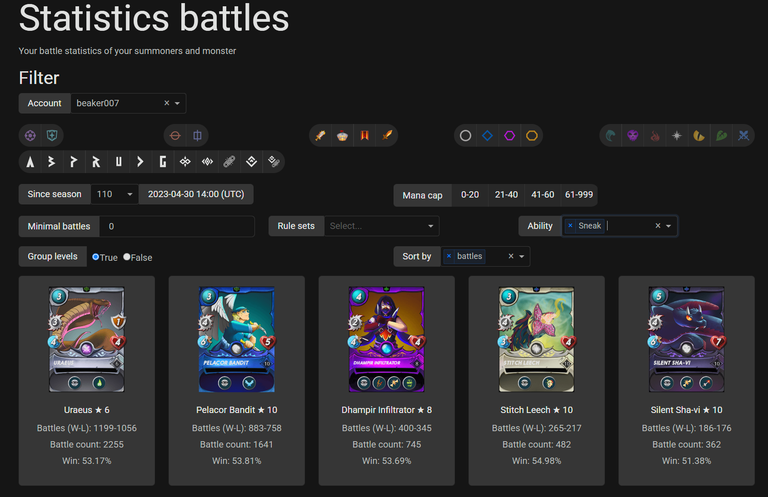Viewport: 768px width, 497px height.
Task: Open the Uraeus card image
Action: tap(87, 339)
